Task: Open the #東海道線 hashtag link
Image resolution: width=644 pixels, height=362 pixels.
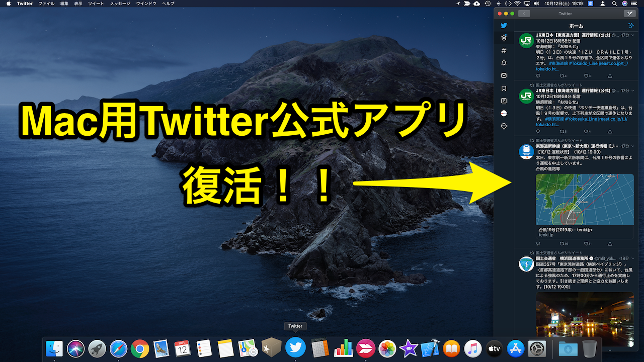Action: pos(557,63)
